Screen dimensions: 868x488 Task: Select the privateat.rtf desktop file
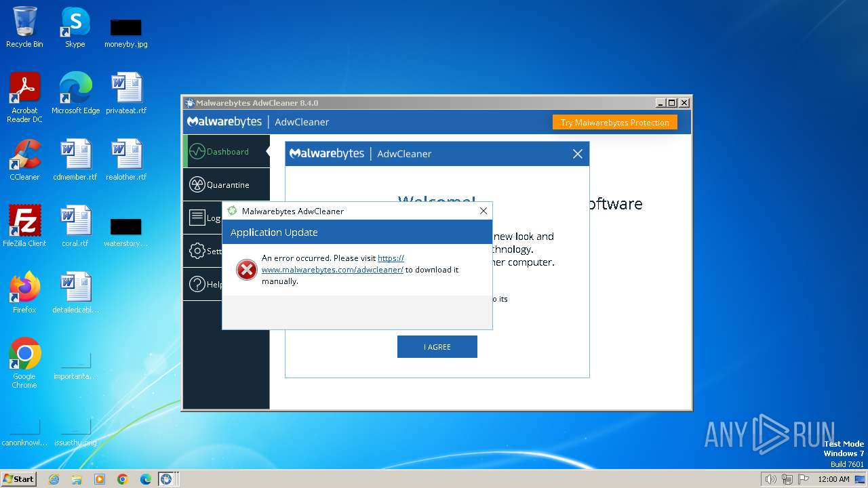pos(126,94)
